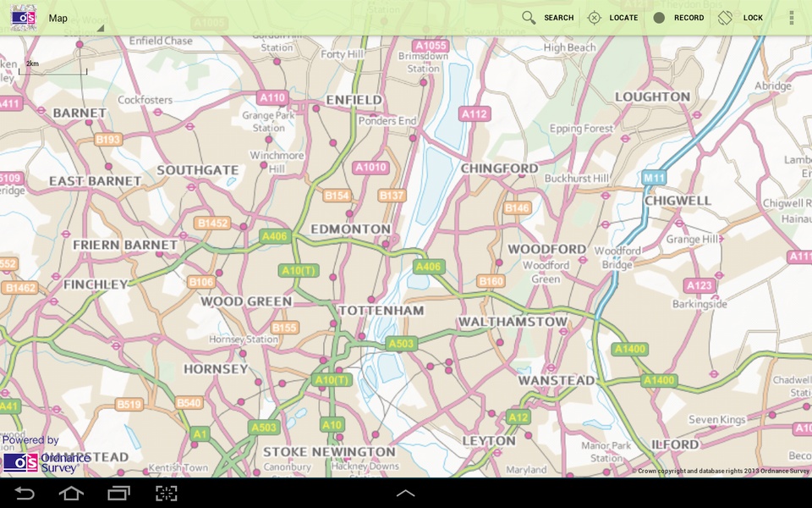Click the A406 road sign near Edmonton
Viewport: 812px width, 508px height.
click(274, 236)
